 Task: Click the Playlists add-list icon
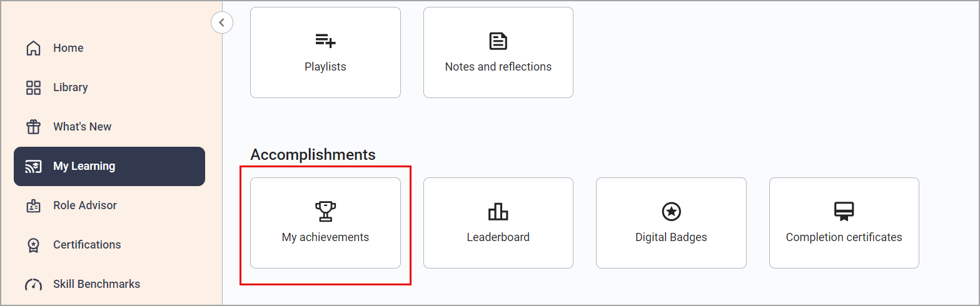coord(325,41)
